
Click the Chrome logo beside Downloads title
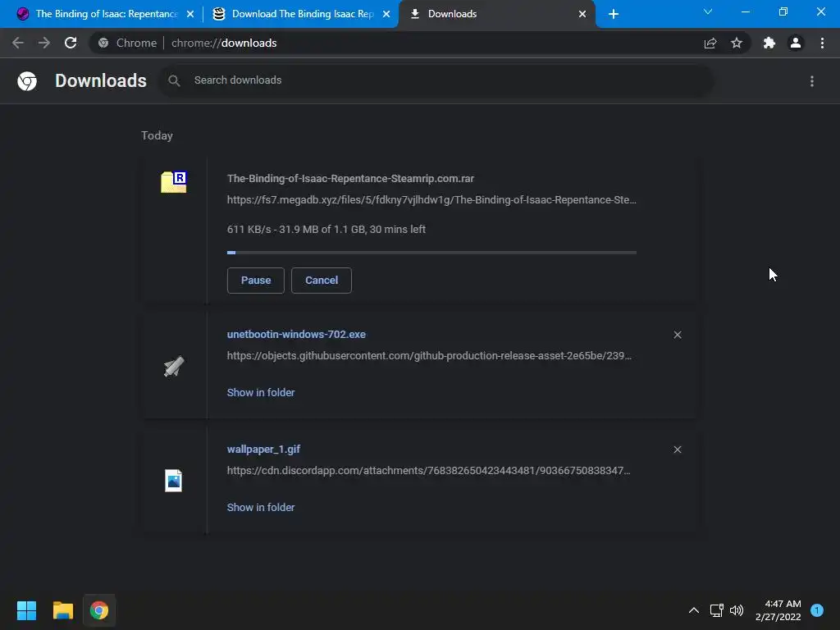click(27, 81)
